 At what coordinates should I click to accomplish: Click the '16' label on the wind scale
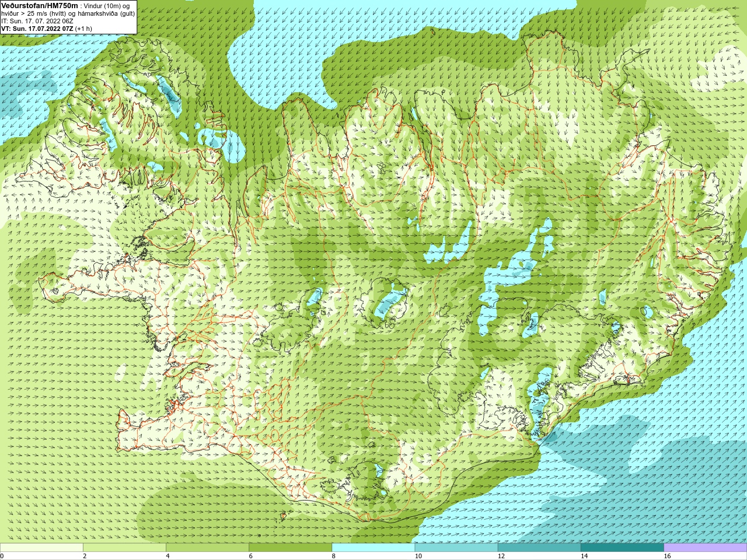(667, 556)
